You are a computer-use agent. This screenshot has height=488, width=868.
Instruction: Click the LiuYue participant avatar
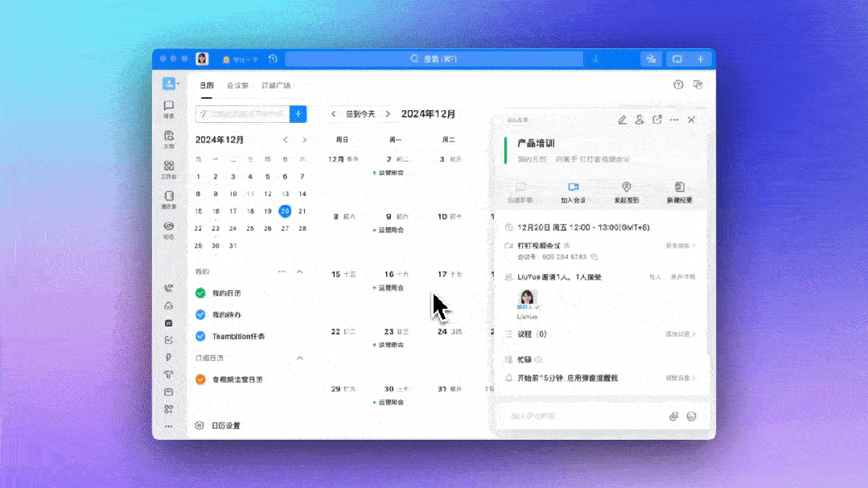coord(526,299)
